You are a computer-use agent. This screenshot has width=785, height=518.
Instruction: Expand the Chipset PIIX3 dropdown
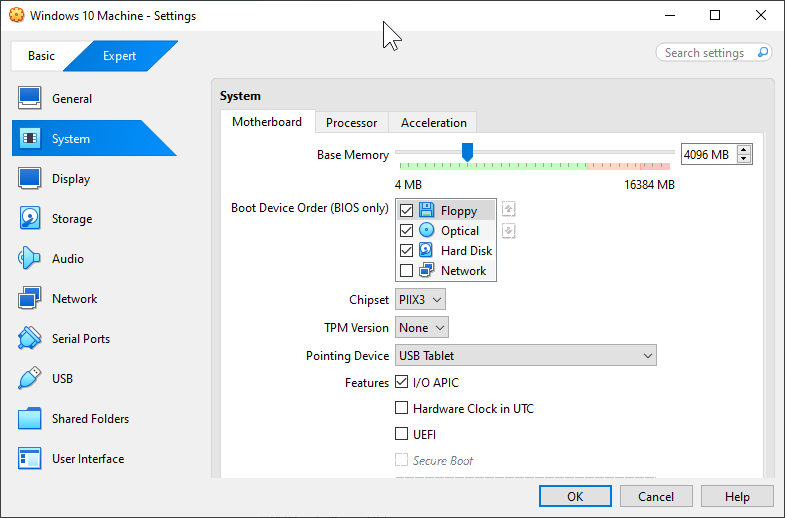click(420, 300)
